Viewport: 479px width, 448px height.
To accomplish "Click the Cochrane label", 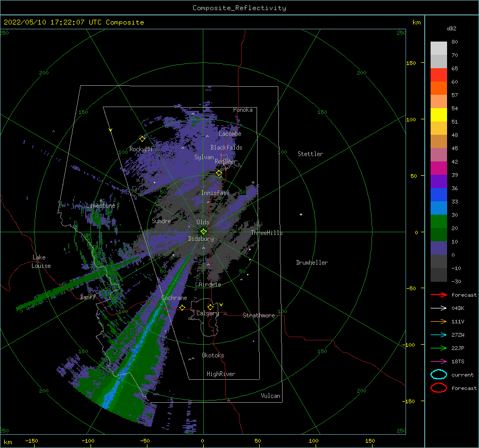I will point(174,298).
